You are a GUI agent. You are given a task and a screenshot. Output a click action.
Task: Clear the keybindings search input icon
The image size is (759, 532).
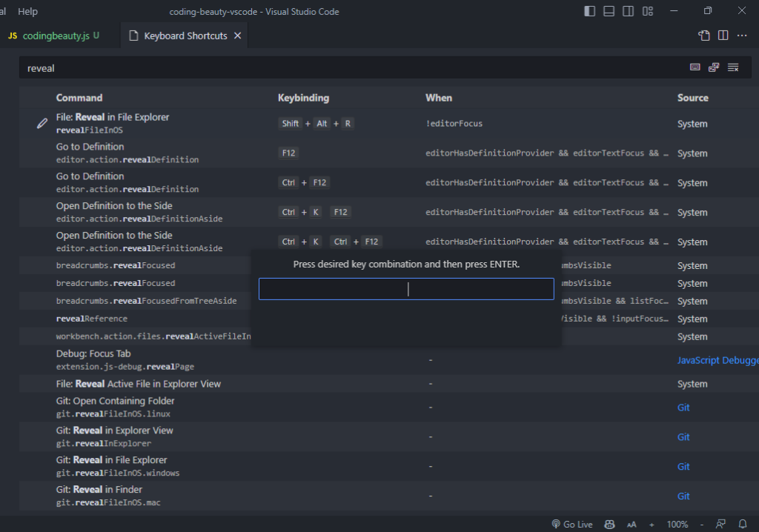pos(733,67)
